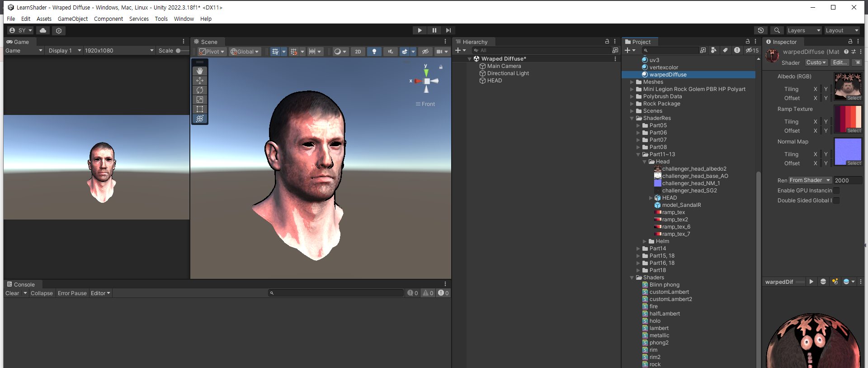
Task: Play material preview animation button
Action: 811,282
